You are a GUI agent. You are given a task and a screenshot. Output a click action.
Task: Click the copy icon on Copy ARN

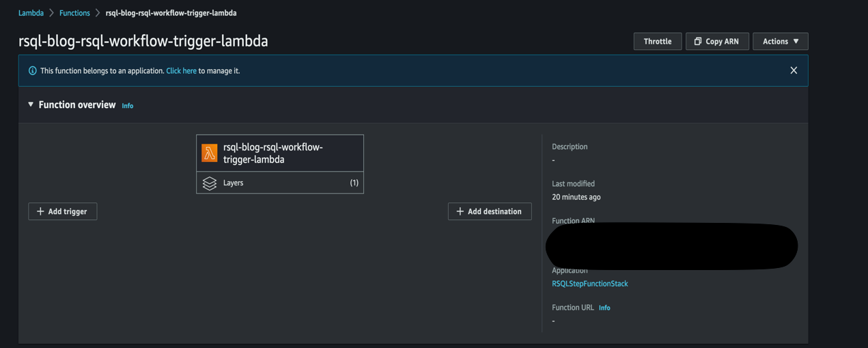(x=698, y=42)
